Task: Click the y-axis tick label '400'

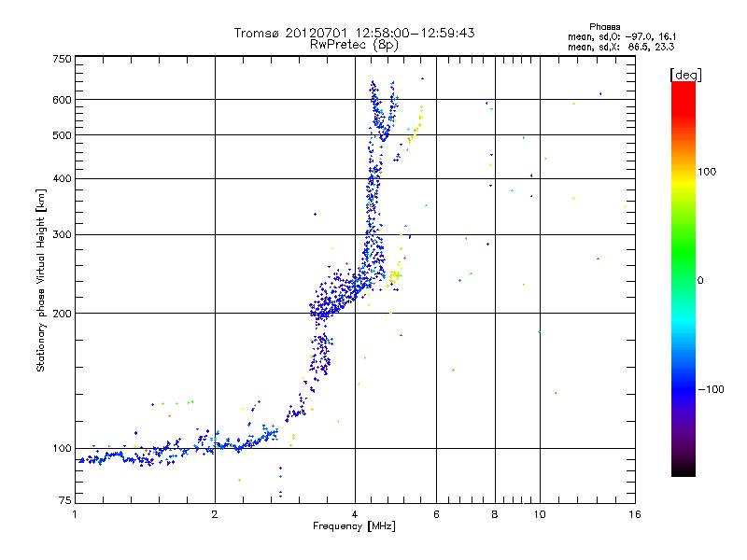Action: (x=62, y=179)
